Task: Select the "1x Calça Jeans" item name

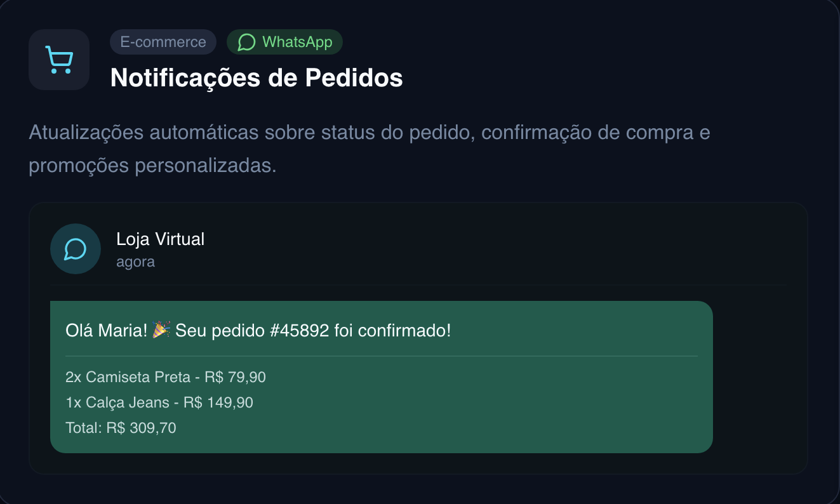Action: (117, 402)
